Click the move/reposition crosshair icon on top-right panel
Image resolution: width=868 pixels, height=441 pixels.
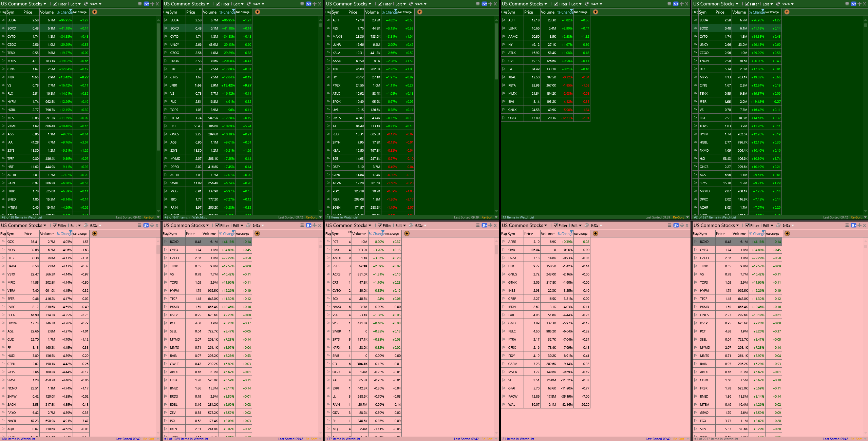coord(858,4)
